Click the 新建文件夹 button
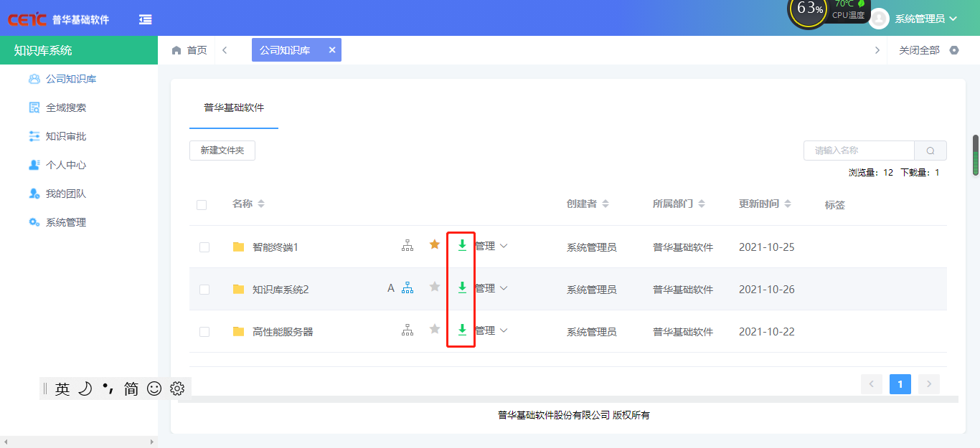Viewport: 980px width, 448px height. click(x=222, y=150)
